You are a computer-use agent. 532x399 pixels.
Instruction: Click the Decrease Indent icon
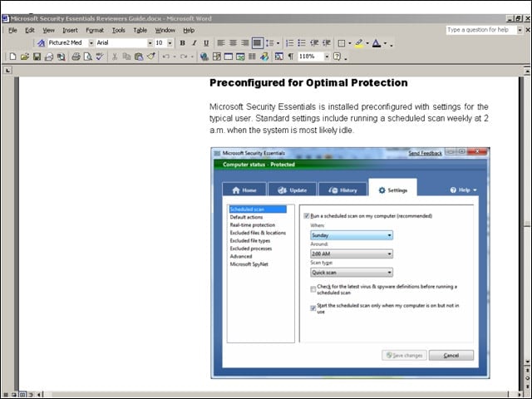pos(314,43)
